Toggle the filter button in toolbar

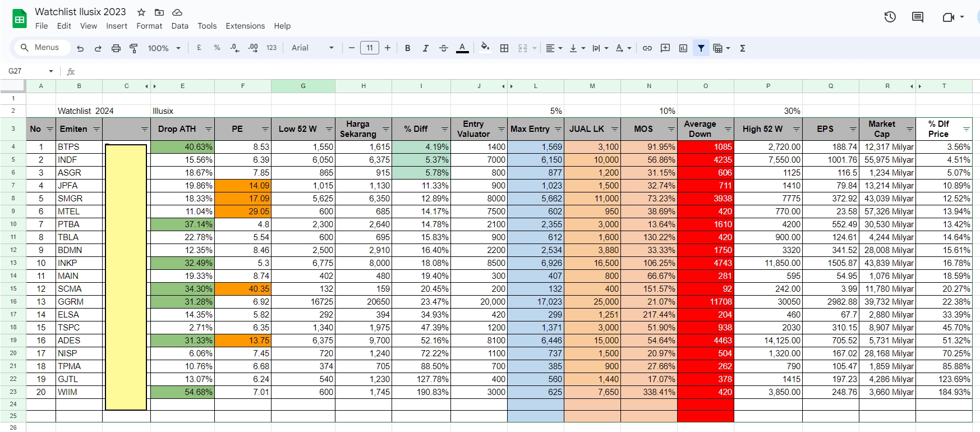tap(701, 48)
